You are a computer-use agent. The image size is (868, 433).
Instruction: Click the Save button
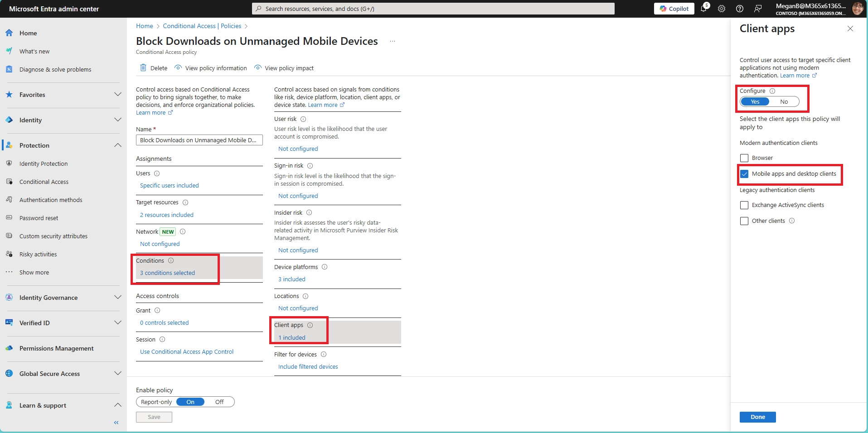pos(154,417)
